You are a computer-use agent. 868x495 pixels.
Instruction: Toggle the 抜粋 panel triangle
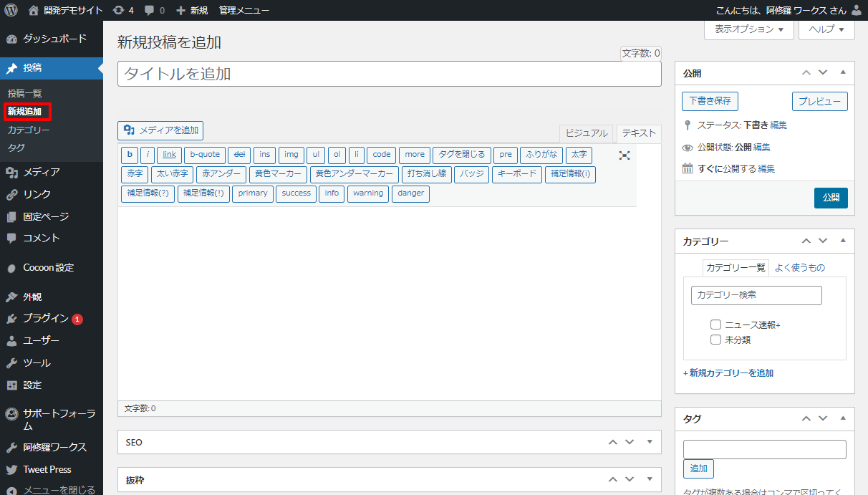[x=650, y=479]
